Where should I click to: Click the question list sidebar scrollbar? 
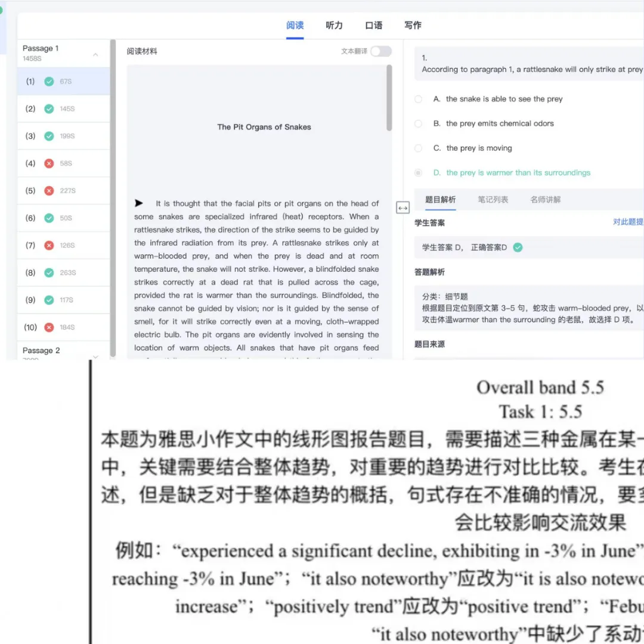[113, 198]
